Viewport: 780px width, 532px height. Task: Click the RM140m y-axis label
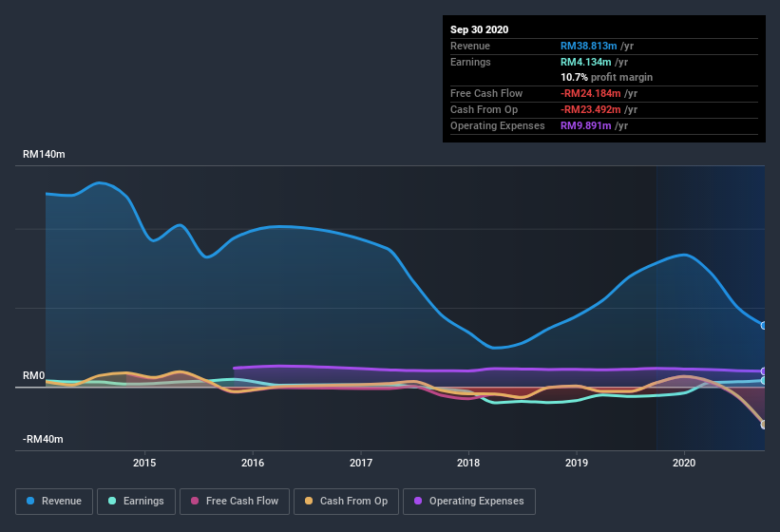(44, 154)
